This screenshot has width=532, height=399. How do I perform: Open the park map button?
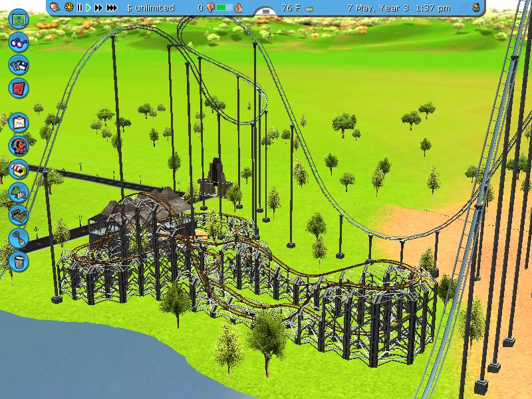[x=19, y=20]
